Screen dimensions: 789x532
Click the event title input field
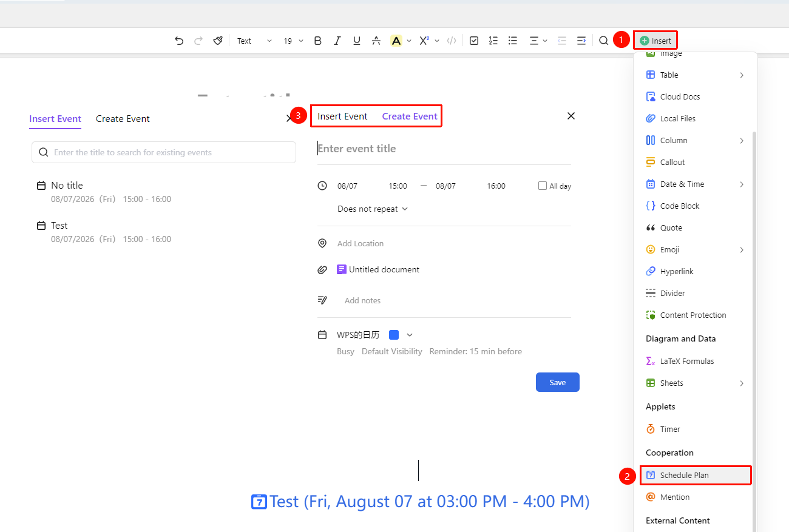point(444,149)
